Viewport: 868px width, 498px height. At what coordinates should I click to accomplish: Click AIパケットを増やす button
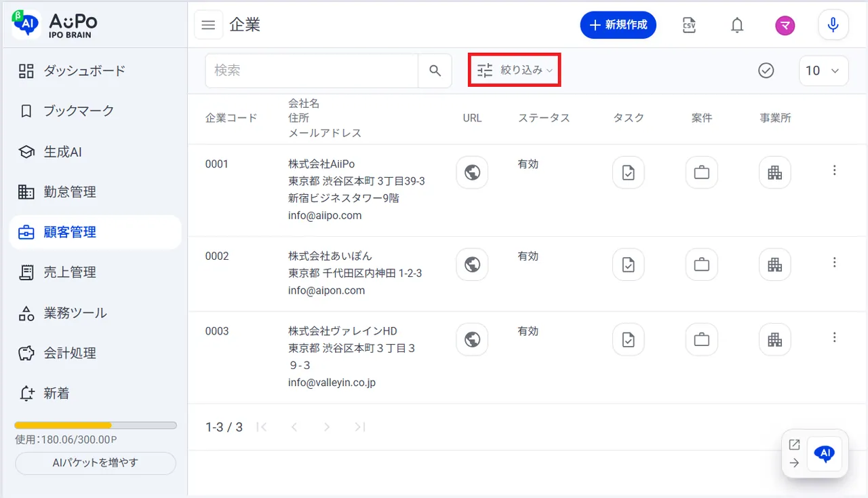point(96,463)
